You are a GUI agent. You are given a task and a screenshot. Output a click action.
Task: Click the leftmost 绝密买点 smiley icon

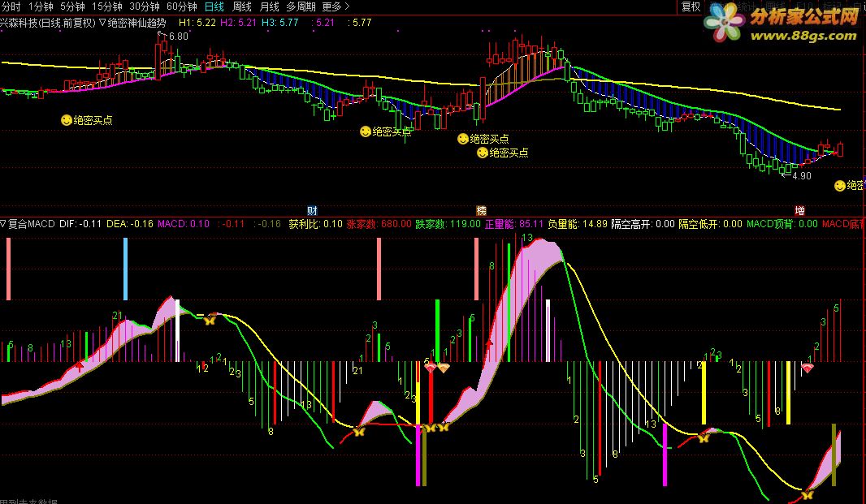click(x=67, y=120)
